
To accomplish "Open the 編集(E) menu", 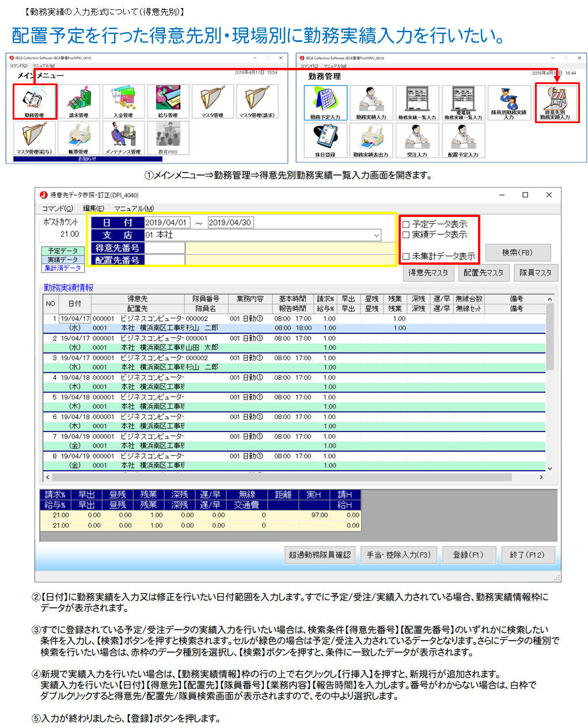I will [93, 208].
